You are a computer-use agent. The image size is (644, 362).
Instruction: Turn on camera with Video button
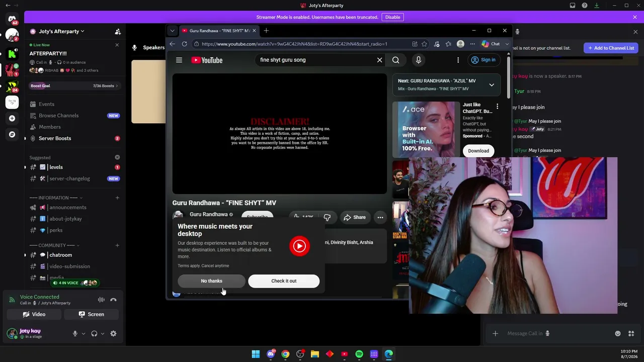[34, 314]
